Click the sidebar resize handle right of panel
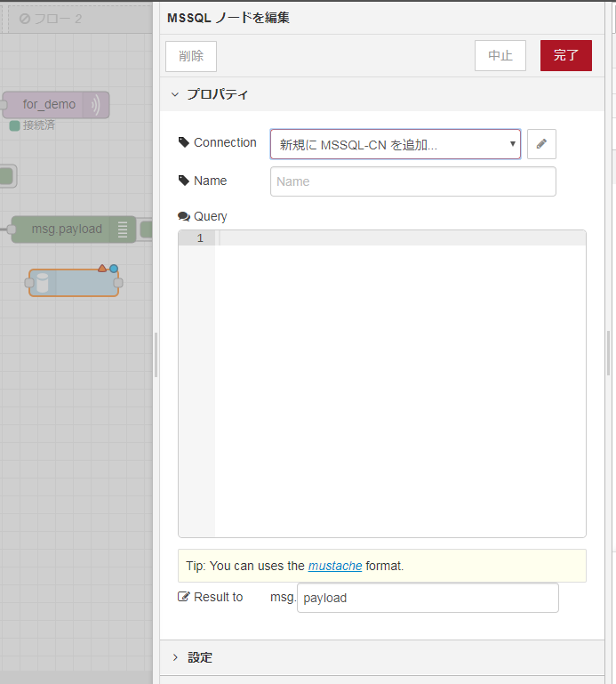616x684 pixels. [609, 353]
